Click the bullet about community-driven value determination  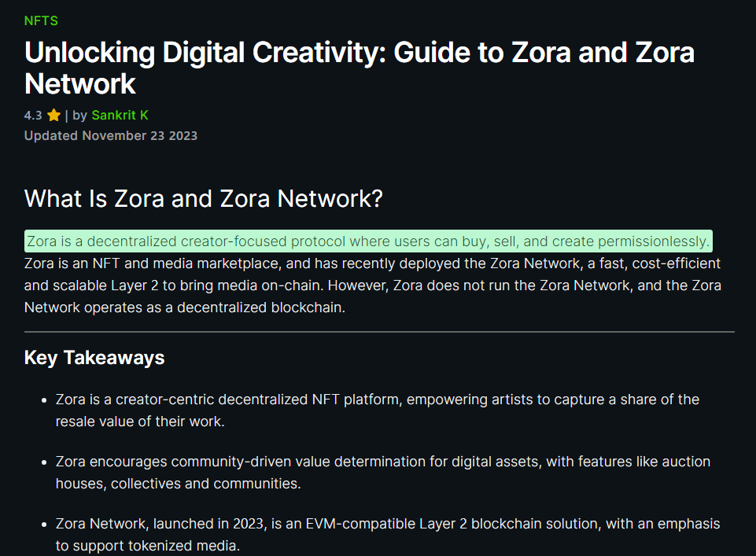pos(383,472)
